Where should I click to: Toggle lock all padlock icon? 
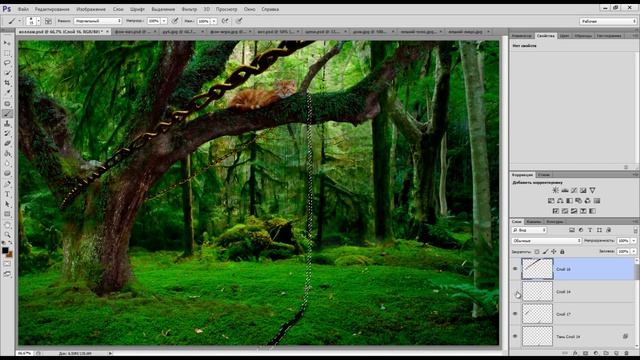click(562, 251)
